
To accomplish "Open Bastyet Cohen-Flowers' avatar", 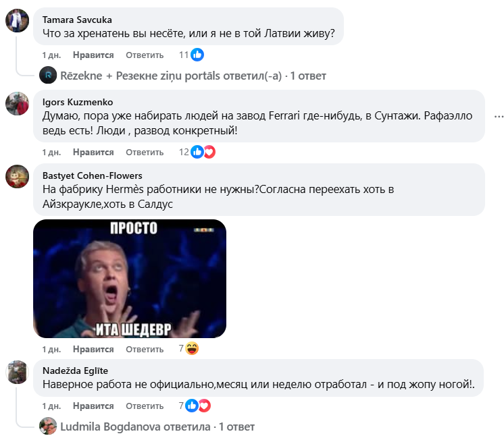I will 17,176.
